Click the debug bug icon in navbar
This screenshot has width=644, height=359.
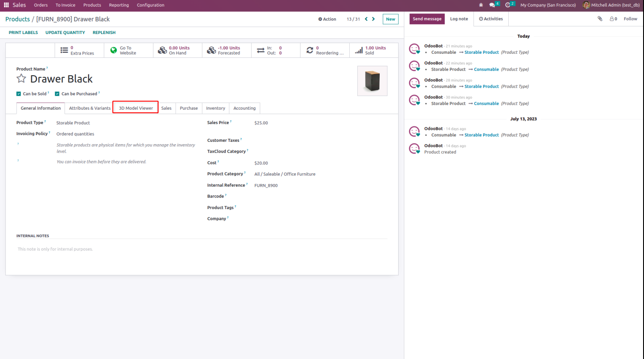point(481,5)
